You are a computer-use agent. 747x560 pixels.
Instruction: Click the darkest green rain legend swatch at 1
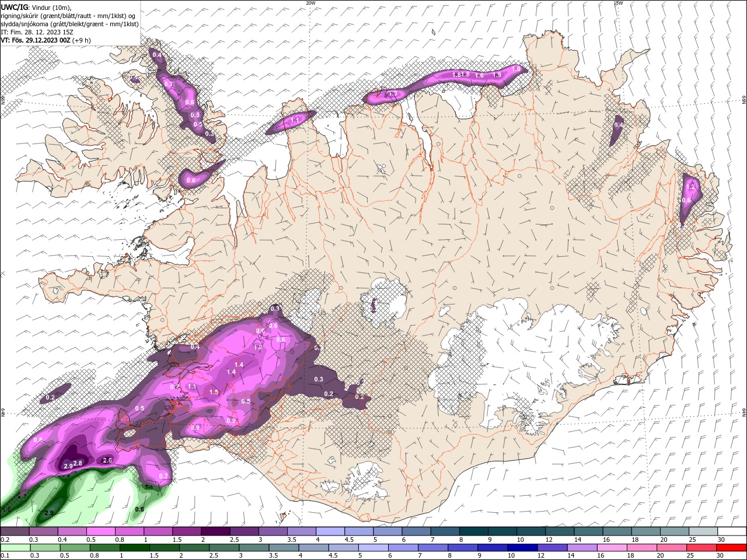[135, 548]
